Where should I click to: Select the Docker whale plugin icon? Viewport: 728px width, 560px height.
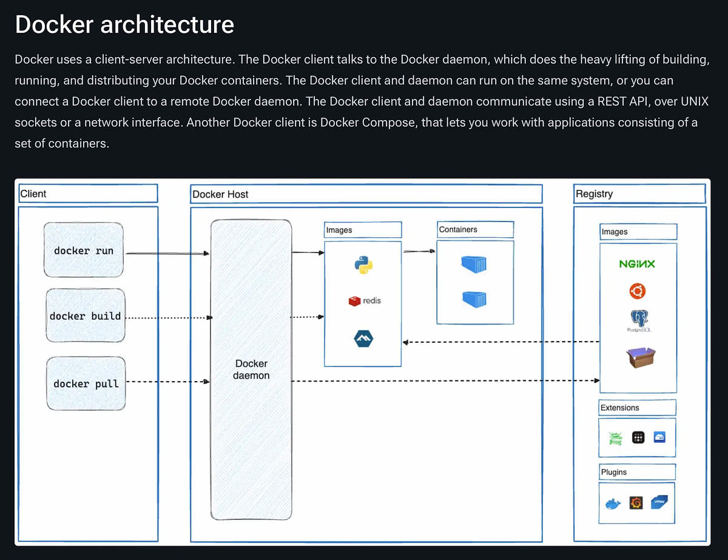613,503
